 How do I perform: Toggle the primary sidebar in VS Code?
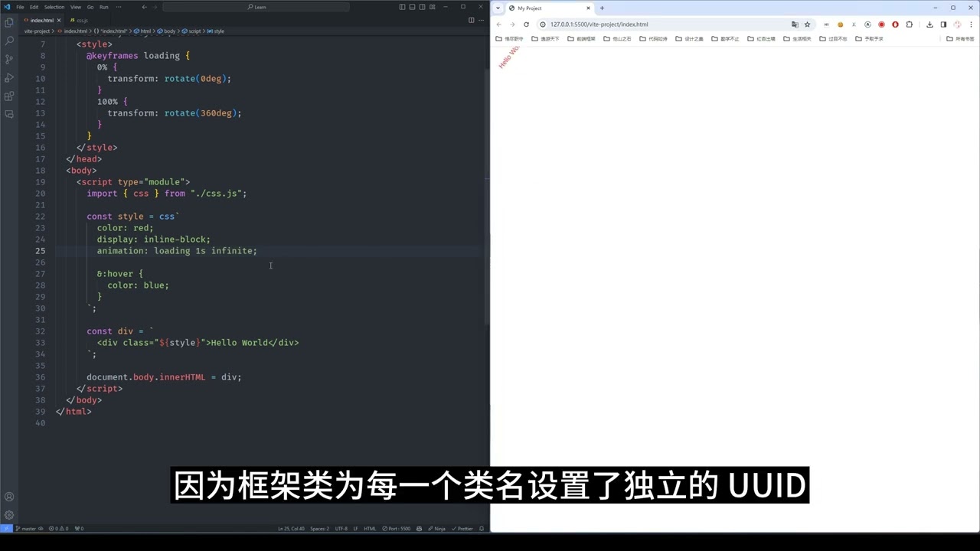point(402,7)
